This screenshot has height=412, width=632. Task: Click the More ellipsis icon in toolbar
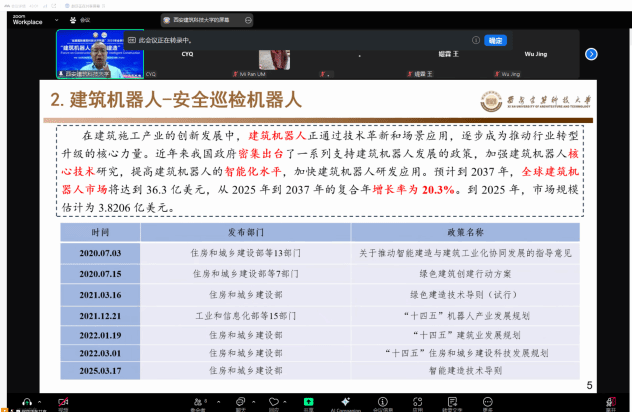click(487, 402)
